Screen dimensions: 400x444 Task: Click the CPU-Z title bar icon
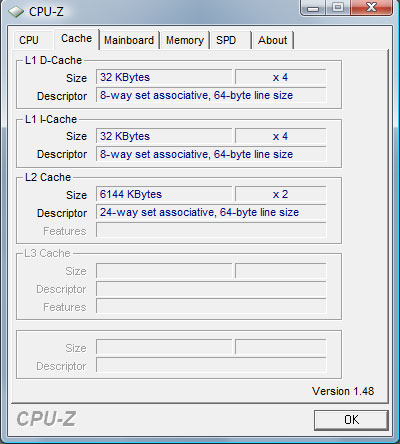point(16,12)
